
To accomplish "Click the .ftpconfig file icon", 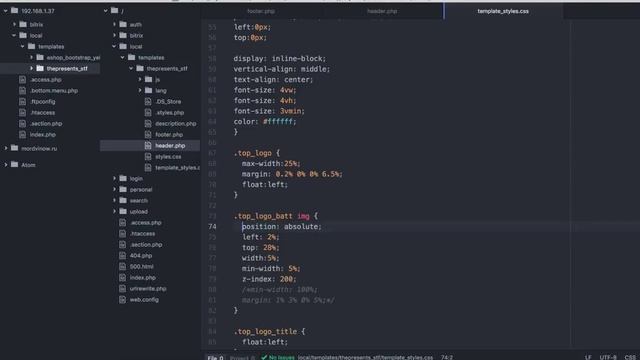I will [23, 102].
